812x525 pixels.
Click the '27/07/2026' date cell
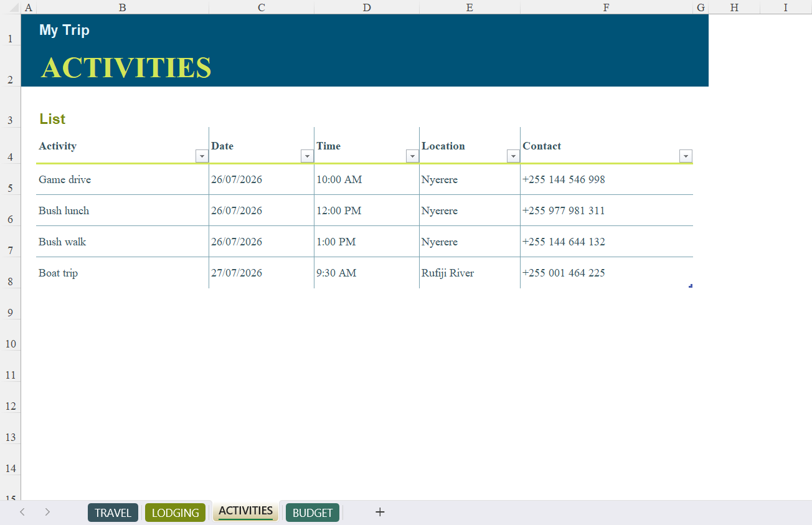262,273
